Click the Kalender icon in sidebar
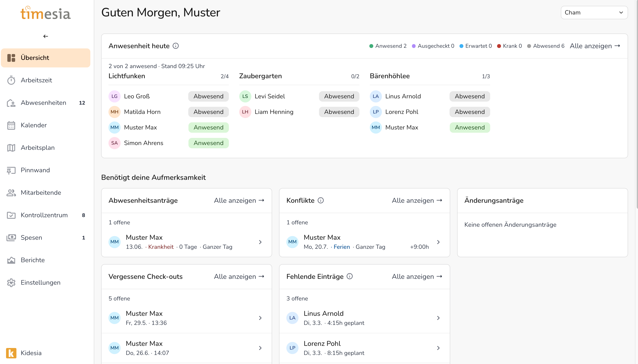The width and height of the screenshot is (638, 364). point(11,125)
